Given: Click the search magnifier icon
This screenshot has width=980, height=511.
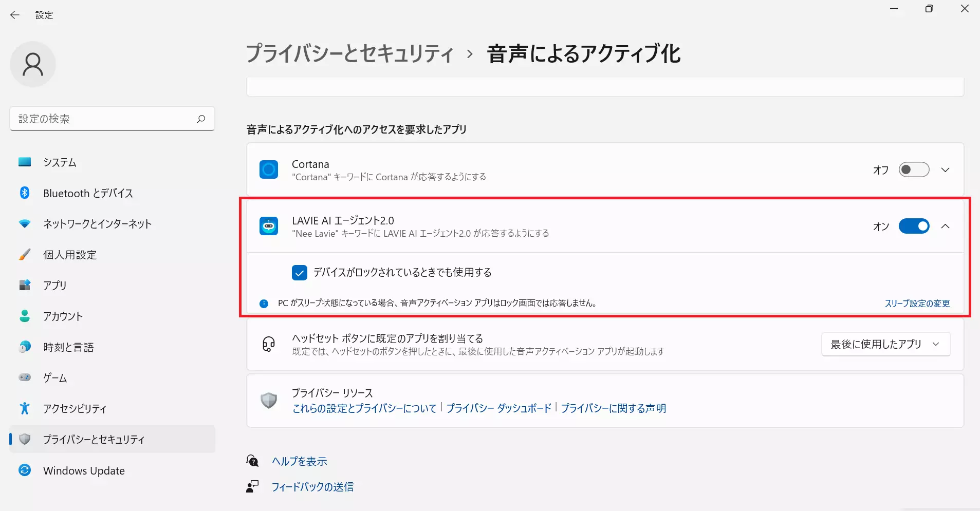Looking at the screenshot, I should [201, 119].
